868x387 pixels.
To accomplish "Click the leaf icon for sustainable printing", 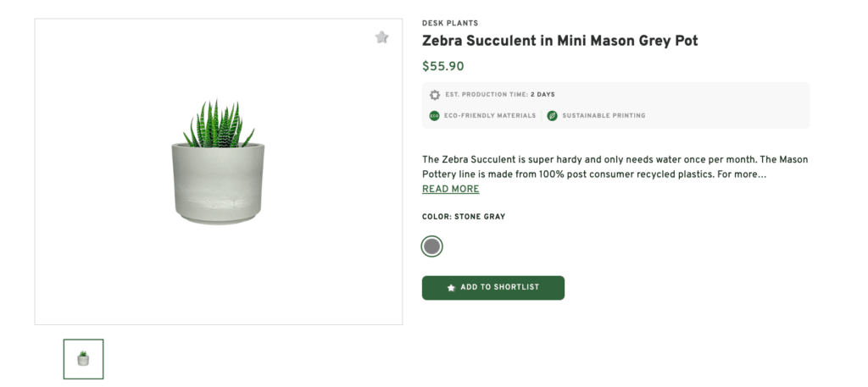I will click(x=552, y=116).
